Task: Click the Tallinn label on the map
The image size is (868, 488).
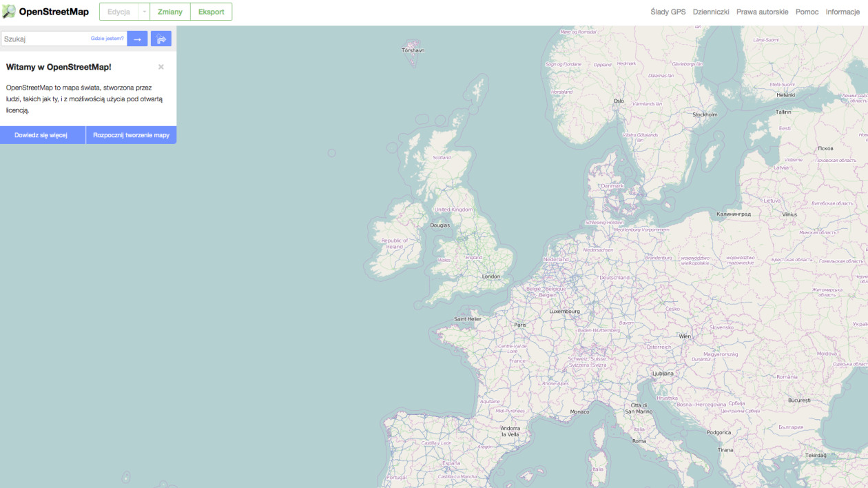Action: (x=783, y=111)
